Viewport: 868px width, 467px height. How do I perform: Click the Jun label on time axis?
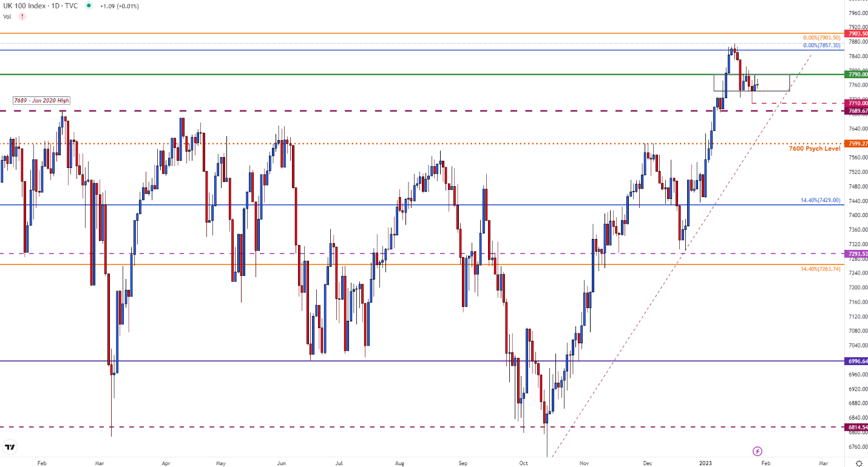(281, 463)
